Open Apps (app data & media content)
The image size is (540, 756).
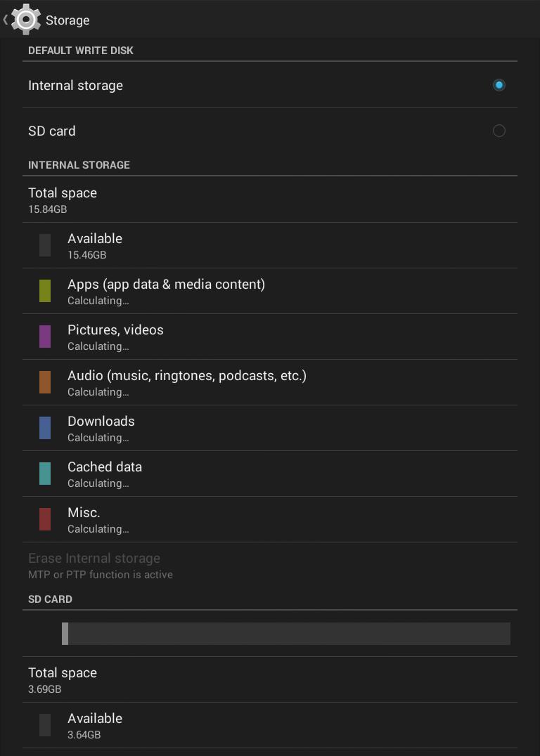(166, 291)
